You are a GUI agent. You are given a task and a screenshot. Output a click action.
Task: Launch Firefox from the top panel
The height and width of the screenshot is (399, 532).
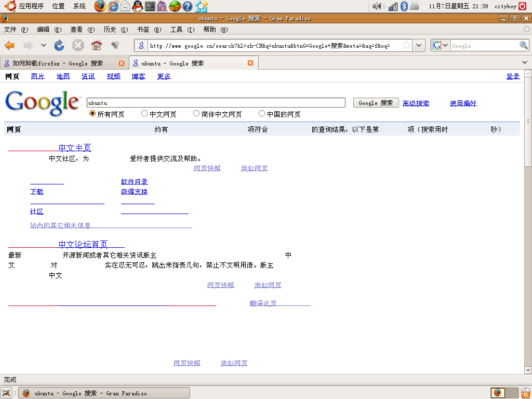point(100,6)
